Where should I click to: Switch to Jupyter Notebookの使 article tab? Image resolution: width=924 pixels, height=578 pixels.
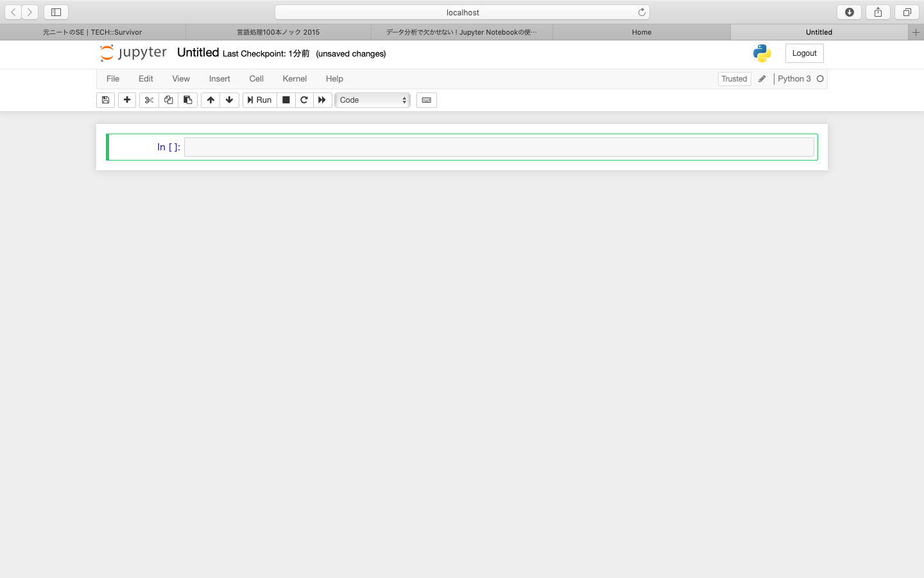point(462,32)
